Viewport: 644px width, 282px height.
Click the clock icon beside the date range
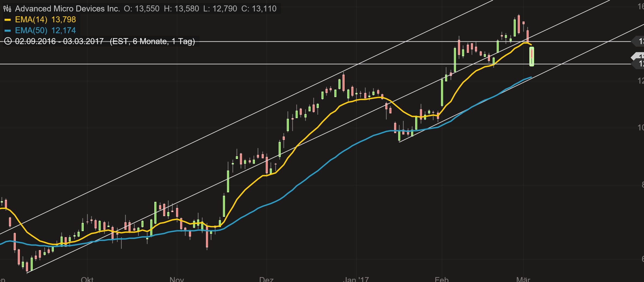tap(8, 41)
